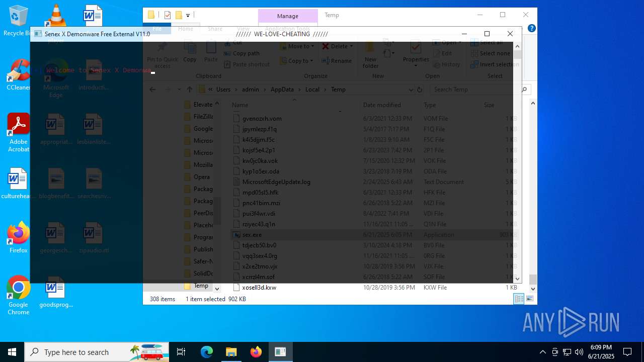The height and width of the screenshot is (362, 644).
Task: Select the Manage ribbon tab in Explorer
Action: pyautogui.click(x=288, y=16)
